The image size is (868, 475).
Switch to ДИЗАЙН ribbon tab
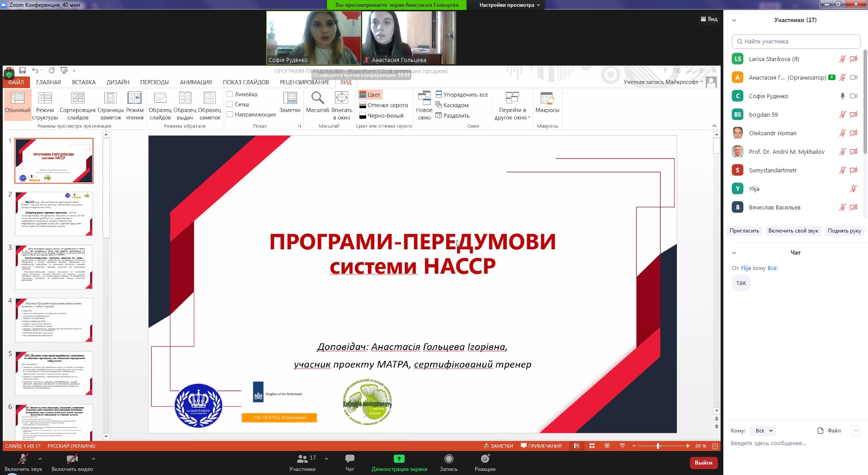118,82
